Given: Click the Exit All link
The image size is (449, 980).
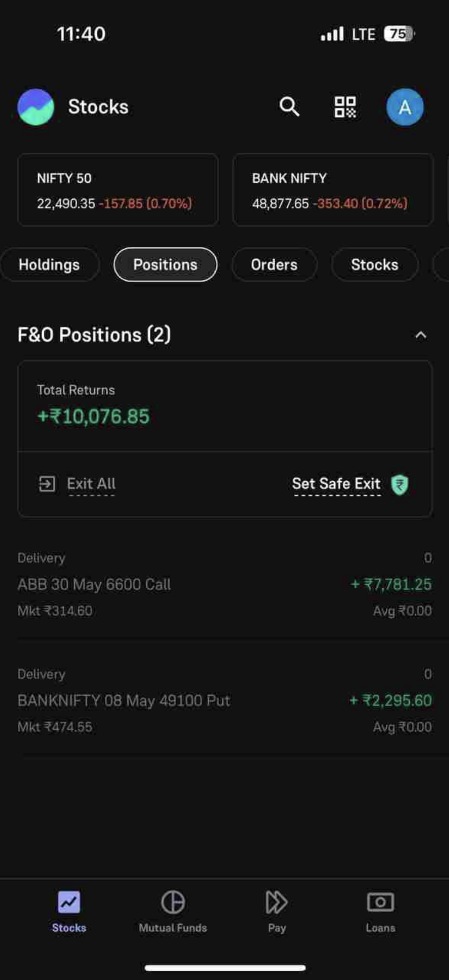Looking at the screenshot, I should click(91, 483).
